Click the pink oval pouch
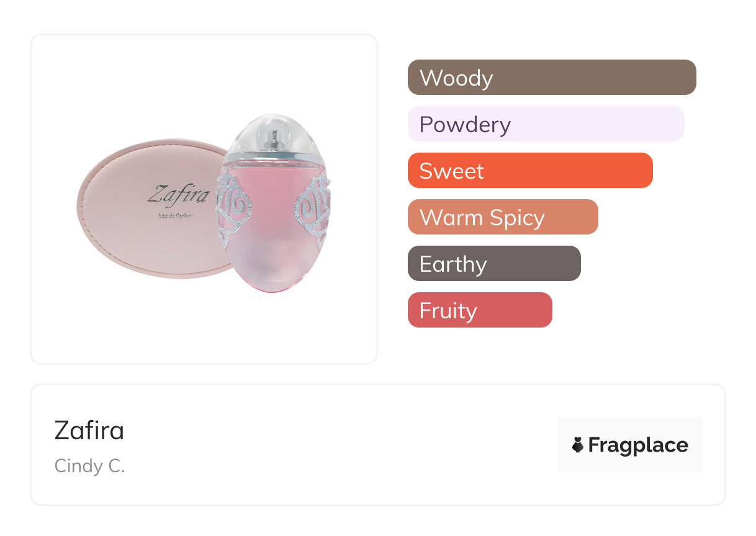Screen dimensions: 756x536 137,236
